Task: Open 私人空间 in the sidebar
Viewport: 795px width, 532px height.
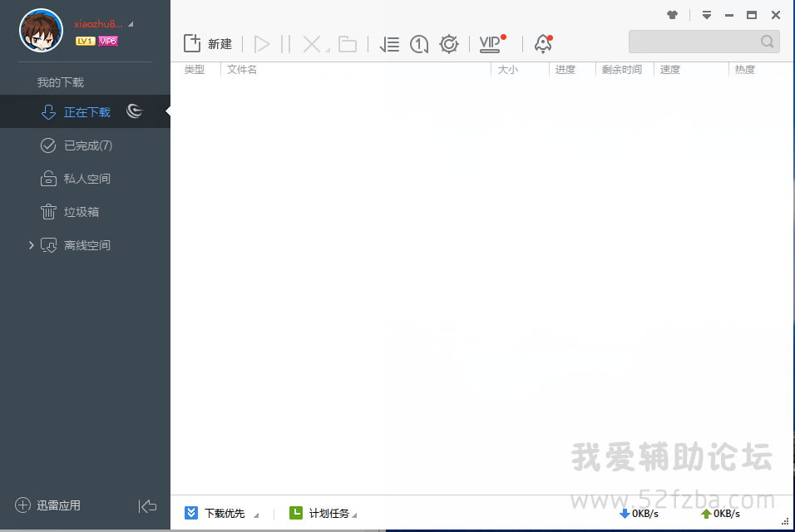Action: (86, 179)
